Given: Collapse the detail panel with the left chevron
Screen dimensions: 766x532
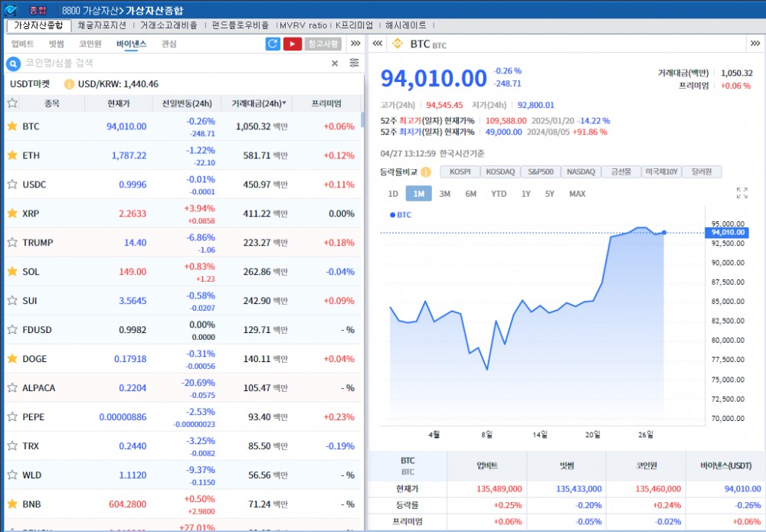Looking at the screenshot, I should [378, 44].
